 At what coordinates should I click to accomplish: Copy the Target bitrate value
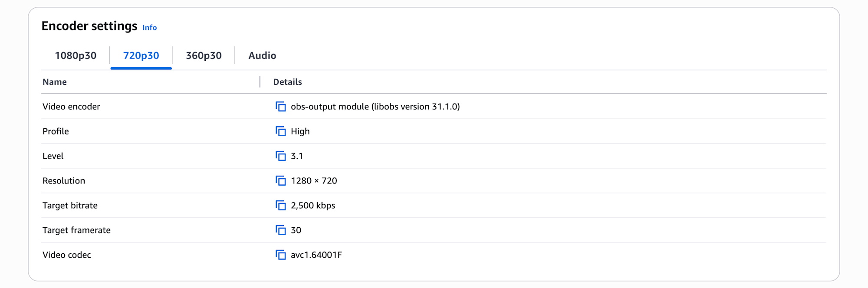tap(281, 206)
